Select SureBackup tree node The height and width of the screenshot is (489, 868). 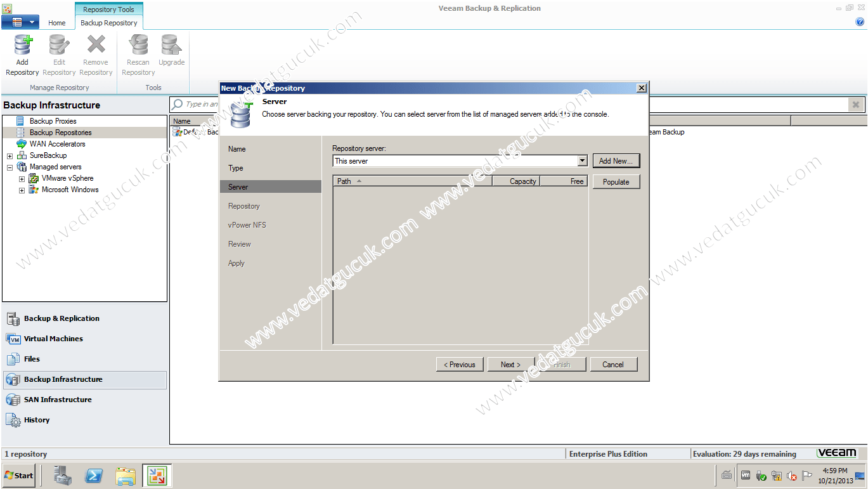pos(48,155)
